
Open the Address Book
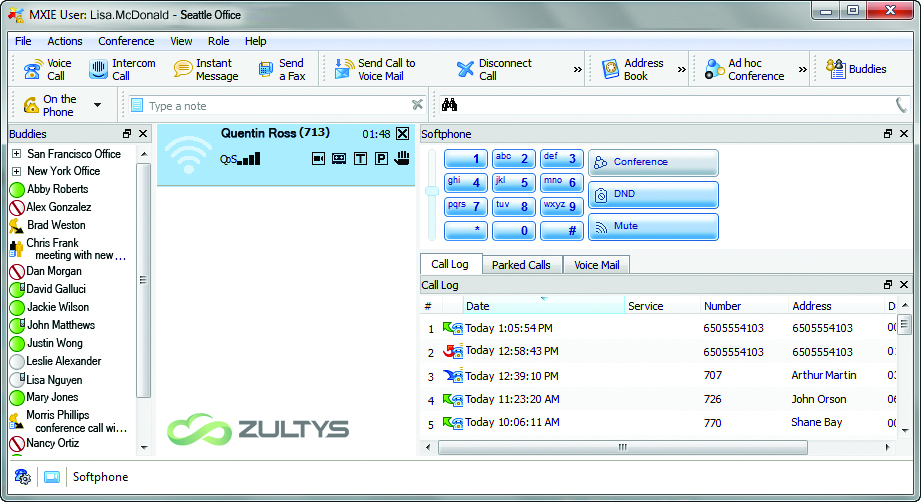pos(633,69)
